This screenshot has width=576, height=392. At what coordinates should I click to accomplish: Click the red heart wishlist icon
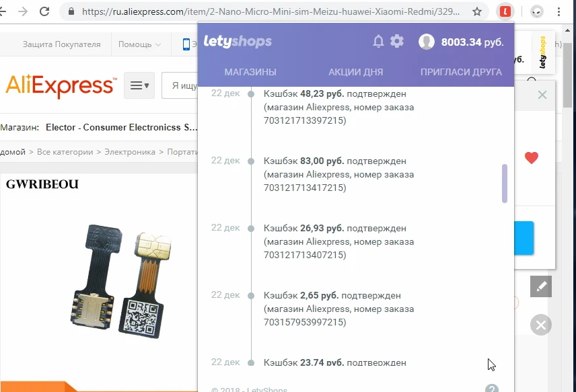(531, 158)
